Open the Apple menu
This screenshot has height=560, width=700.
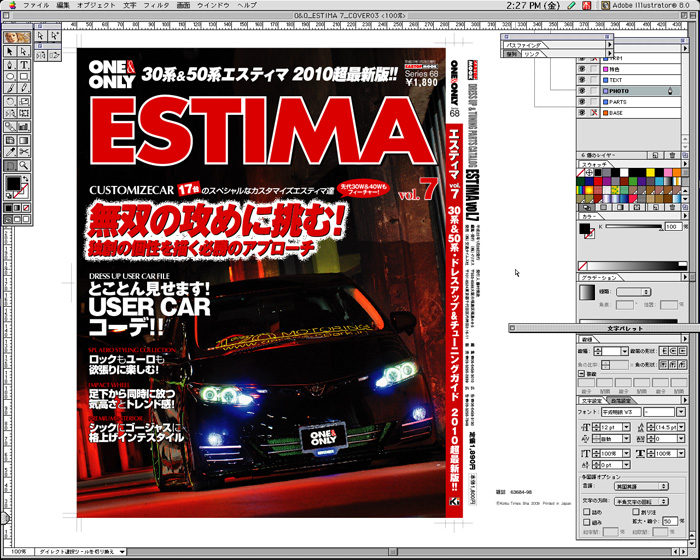12,5
